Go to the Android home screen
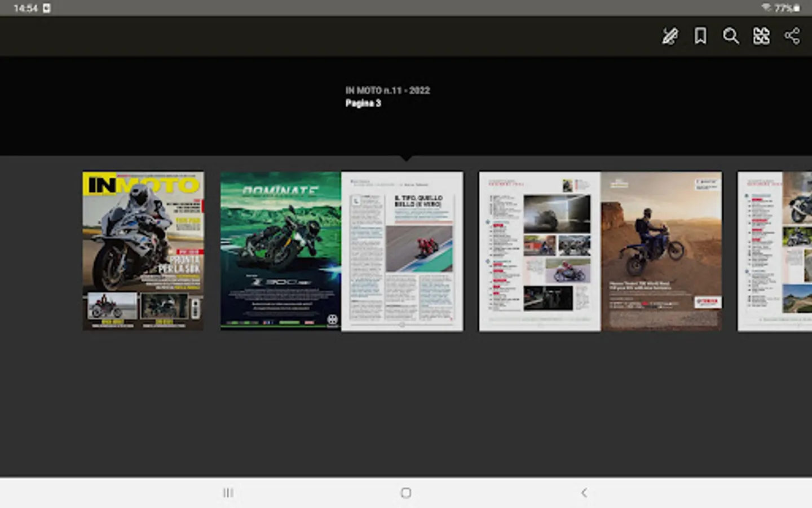The height and width of the screenshot is (508, 812). click(x=405, y=493)
